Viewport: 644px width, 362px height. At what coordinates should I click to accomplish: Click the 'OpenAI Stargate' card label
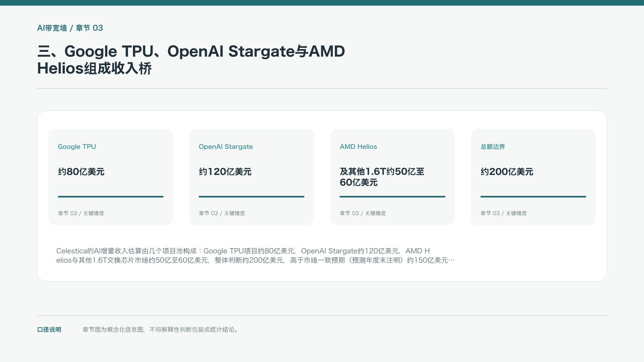coord(226,147)
